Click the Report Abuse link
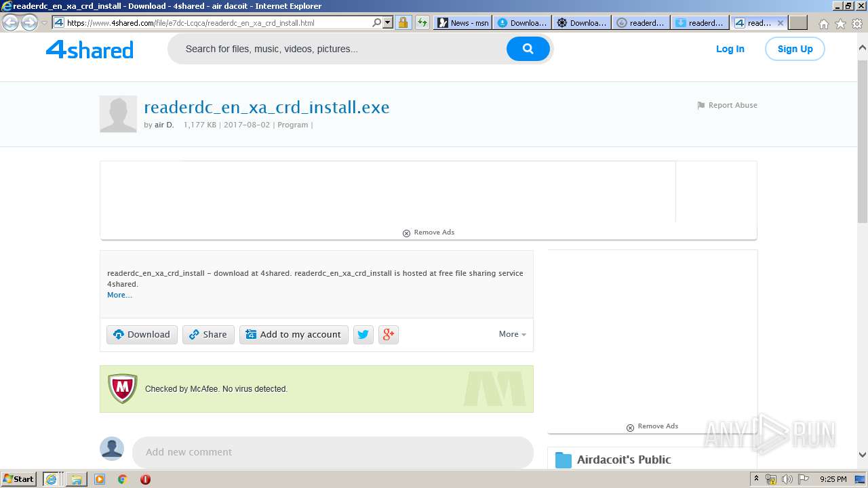Image resolution: width=868 pixels, height=488 pixels. 733,105
